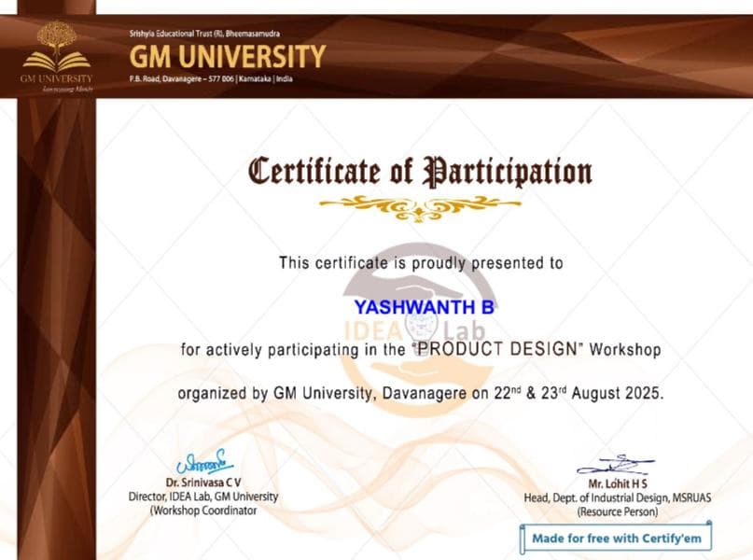The image size is (753, 560).
Task: Click the blue signature above Dr. Srinivasa C V
Action: [x=204, y=462]
